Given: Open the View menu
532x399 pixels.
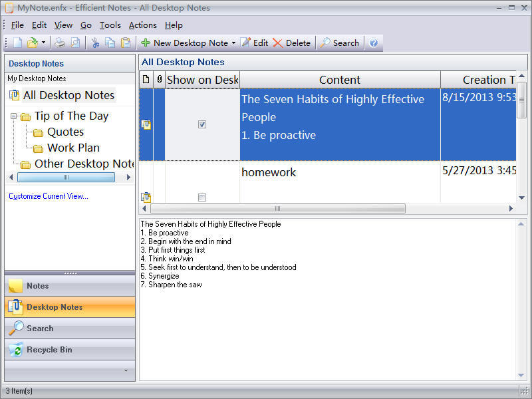Looking at the screenshot, I should (63, 25).
